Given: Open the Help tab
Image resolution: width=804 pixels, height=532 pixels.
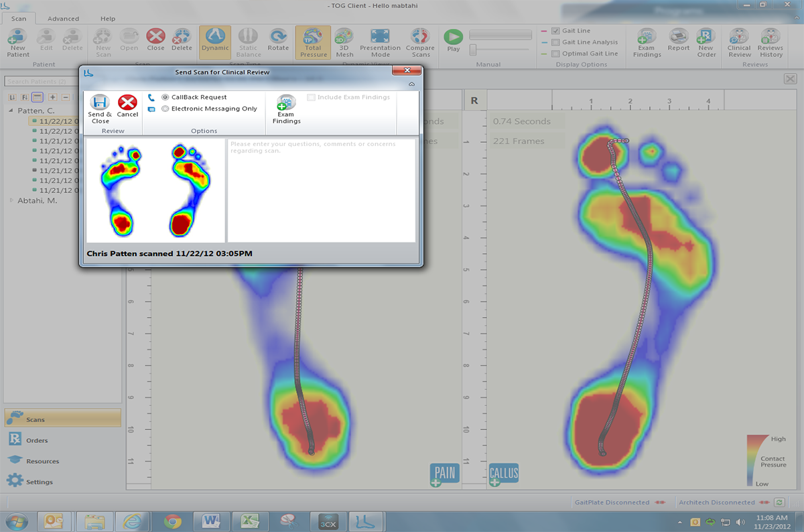Looking at the screenshot, I should coord(107,19).
